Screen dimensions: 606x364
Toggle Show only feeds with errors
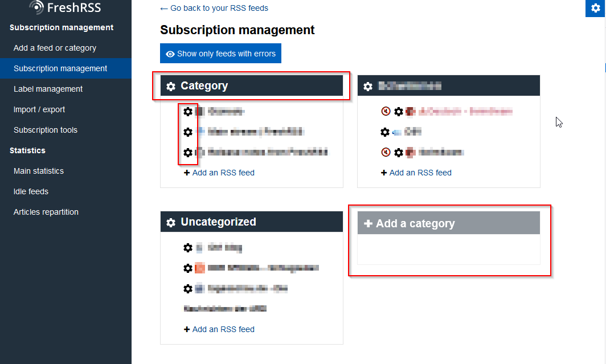click(220, 54)
